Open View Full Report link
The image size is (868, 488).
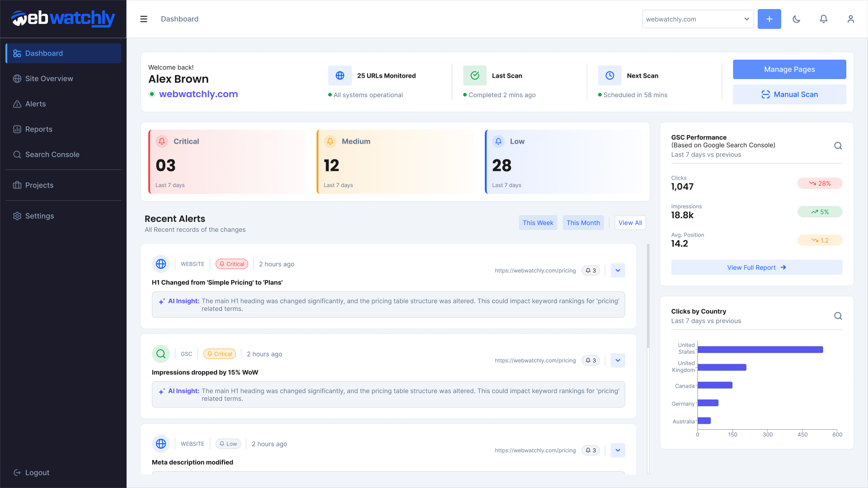pos(756,267)
